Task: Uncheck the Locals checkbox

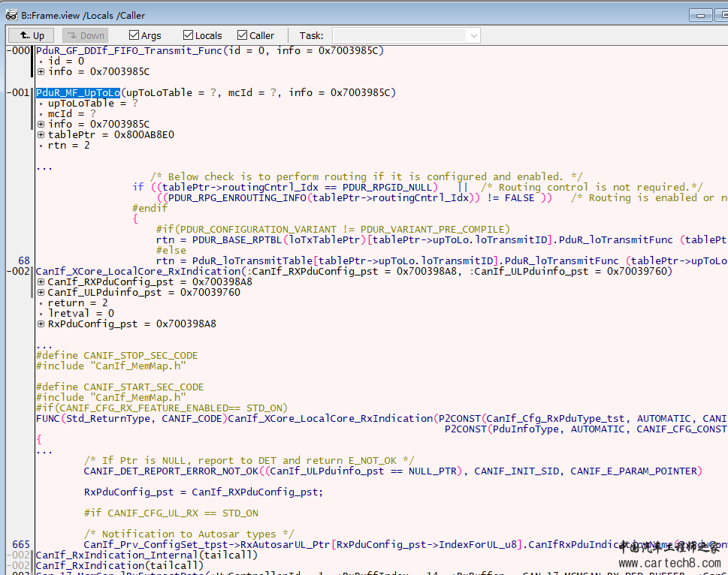Action: (189, 35)
